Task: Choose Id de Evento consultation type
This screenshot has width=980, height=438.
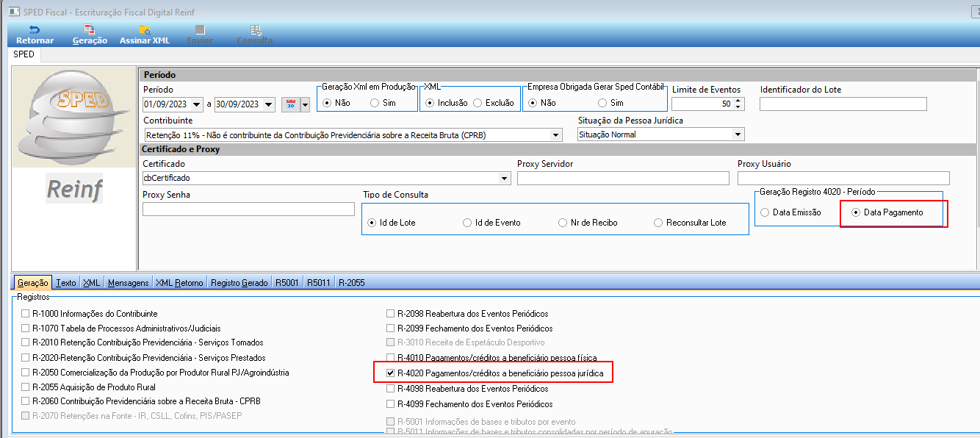Action: pos(491,223)
